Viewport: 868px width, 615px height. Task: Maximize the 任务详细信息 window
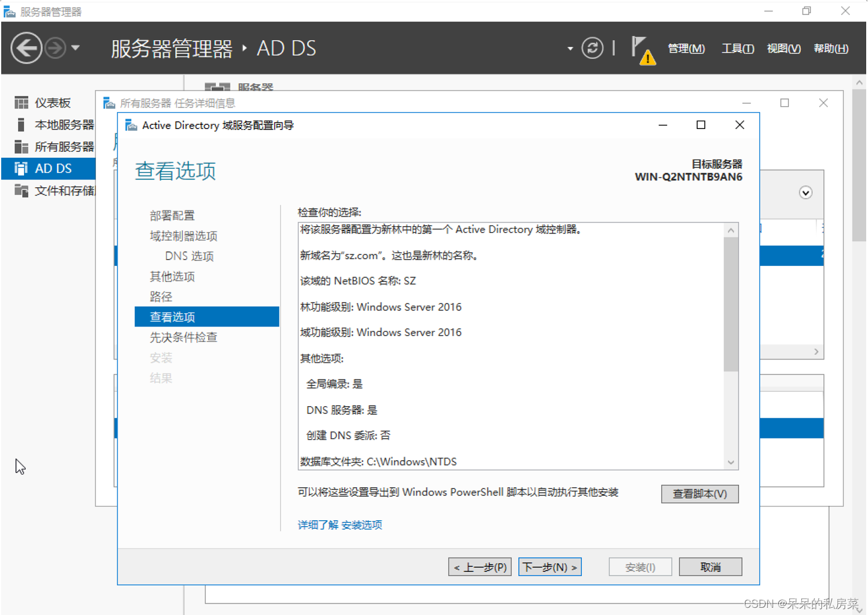point(785,103)
